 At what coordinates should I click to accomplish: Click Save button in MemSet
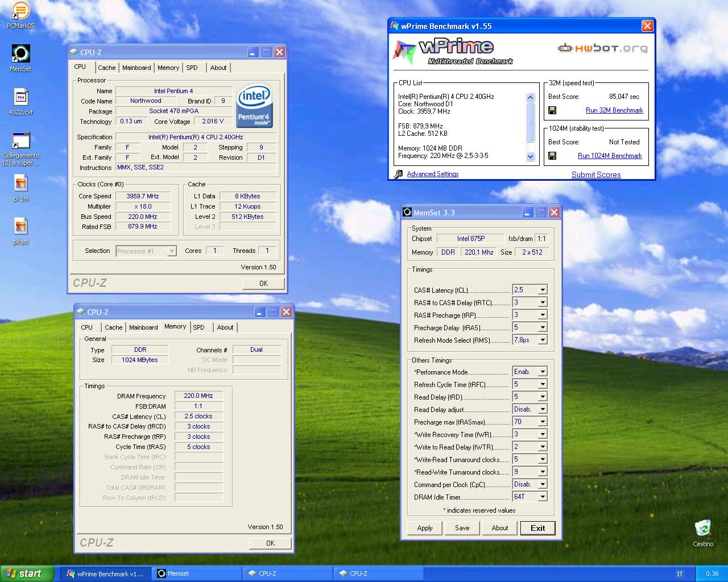pos(462,528)
